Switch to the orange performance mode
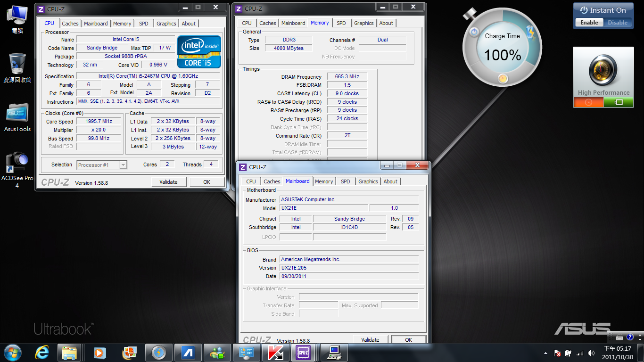Screen dimensions: 644x362 coord(588,102)
